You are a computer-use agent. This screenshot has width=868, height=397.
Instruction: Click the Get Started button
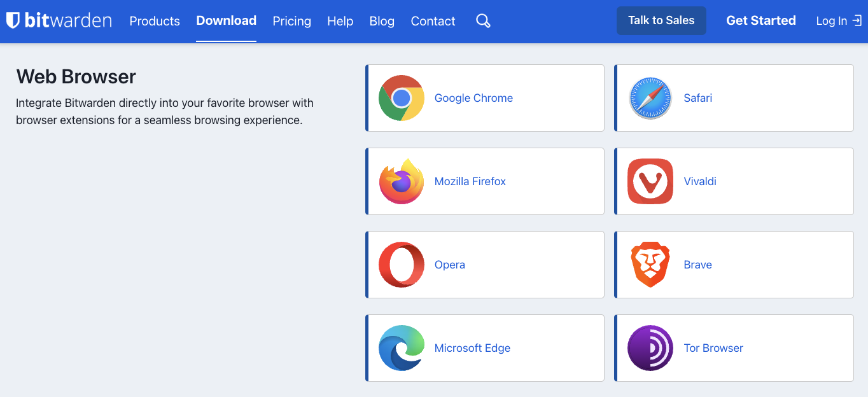(760, 20)
